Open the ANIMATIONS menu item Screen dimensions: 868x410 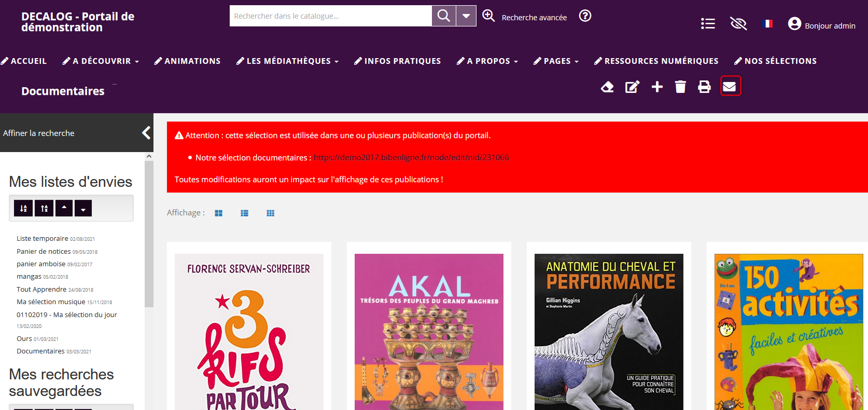click(x=187, y=61)
